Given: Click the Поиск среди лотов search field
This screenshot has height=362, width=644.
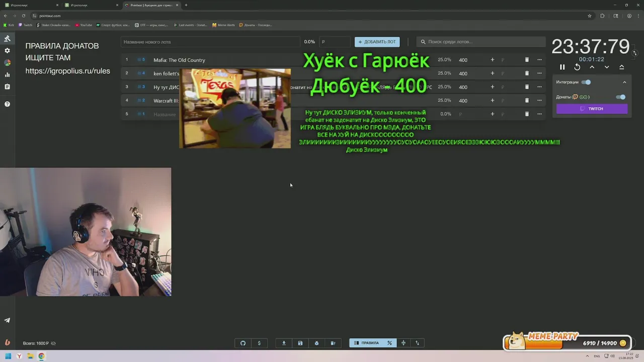Looking at the screenshot, I should pos(481,42).
